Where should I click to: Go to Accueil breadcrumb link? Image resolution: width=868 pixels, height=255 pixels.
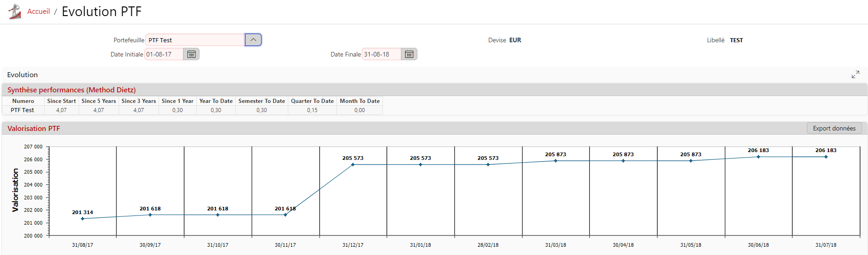point(39,11)
